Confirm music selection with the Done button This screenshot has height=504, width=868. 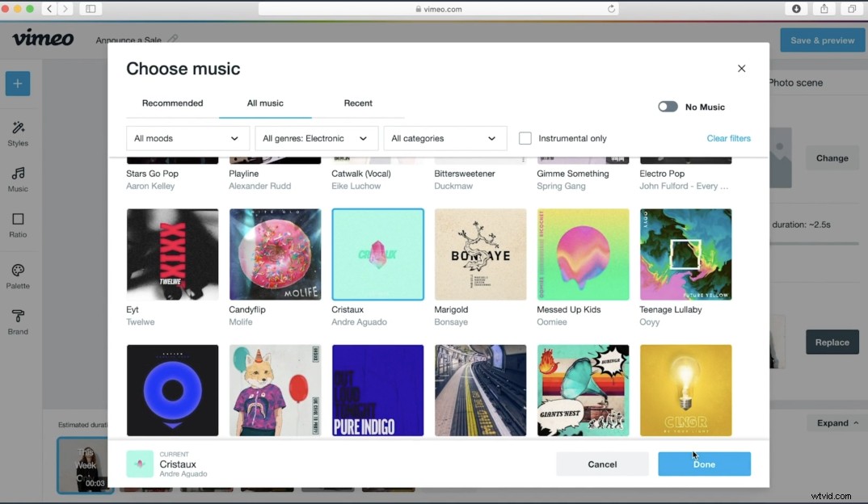coord(704,464)
